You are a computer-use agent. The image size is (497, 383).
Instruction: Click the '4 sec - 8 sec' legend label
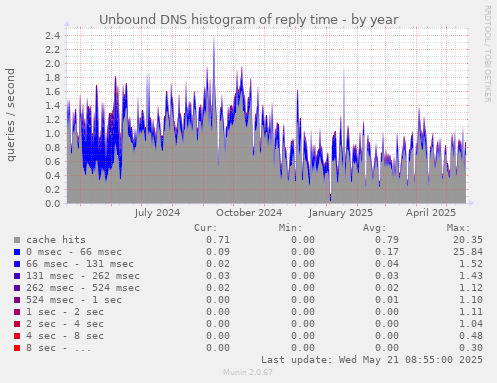click(65, 336)
